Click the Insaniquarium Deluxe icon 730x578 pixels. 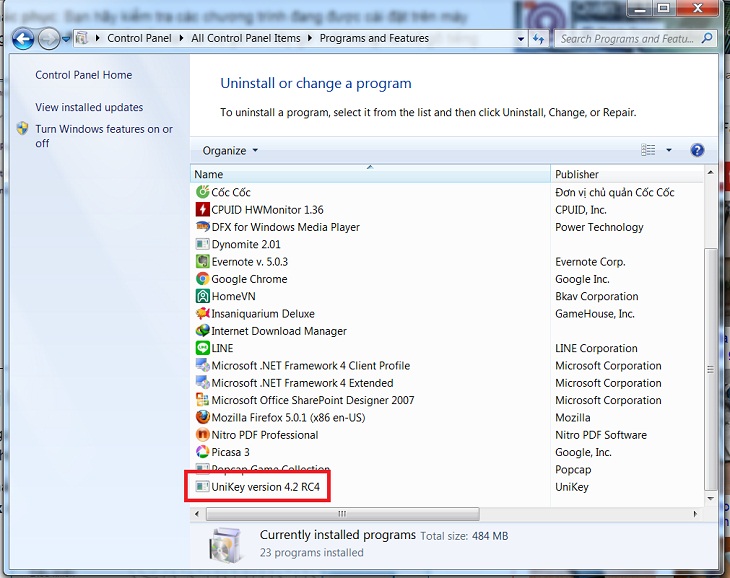(x=202, y=313)
